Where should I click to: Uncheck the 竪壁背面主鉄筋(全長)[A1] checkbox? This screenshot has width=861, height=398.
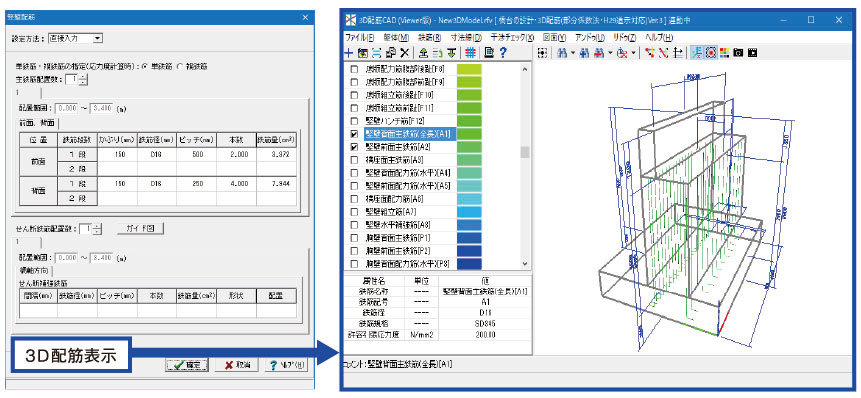354,134
